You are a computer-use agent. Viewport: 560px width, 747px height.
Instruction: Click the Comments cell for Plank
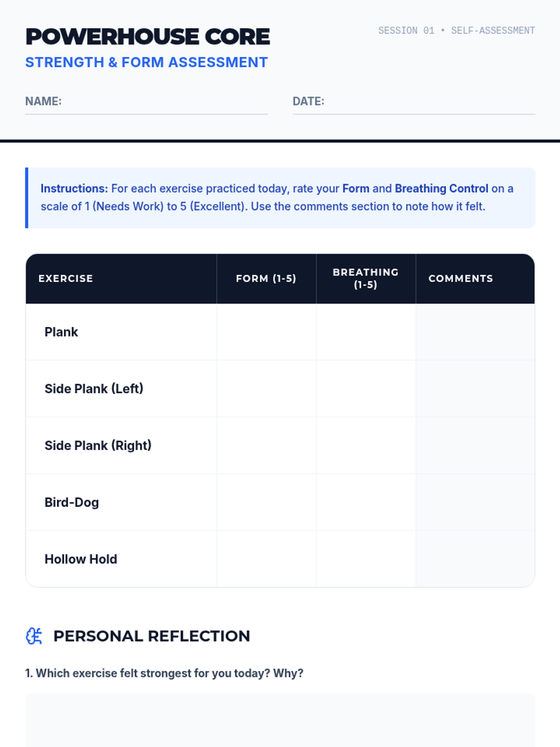[x=475, y=332]
